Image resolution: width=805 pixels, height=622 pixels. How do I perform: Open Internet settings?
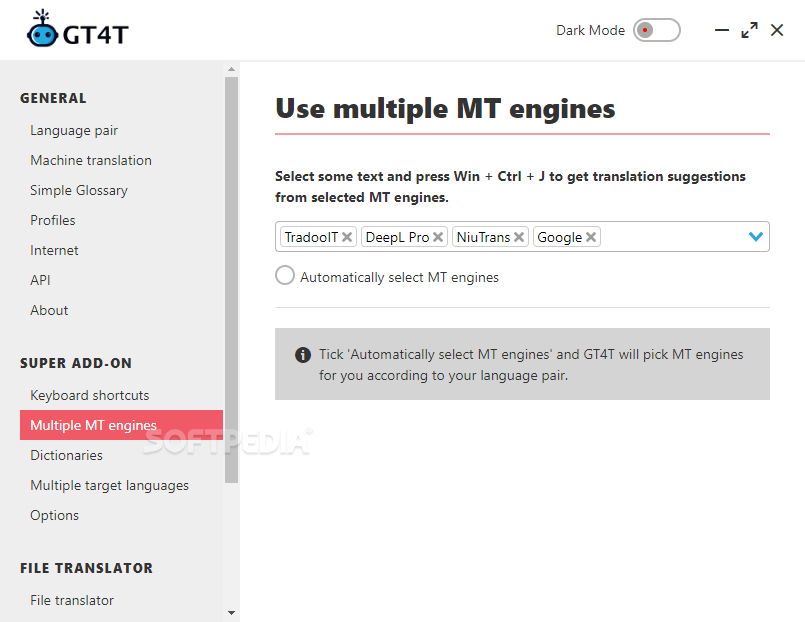54,250
